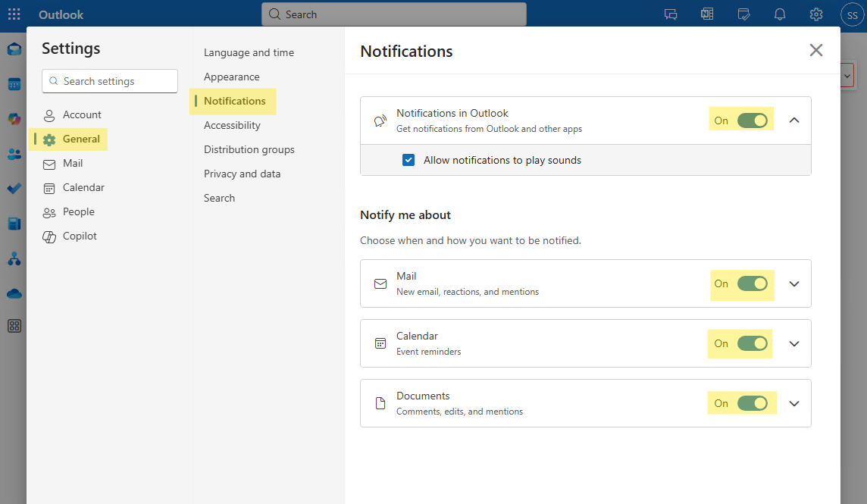Open the Calendar app in the sidebar

click(x=14, y=84)
